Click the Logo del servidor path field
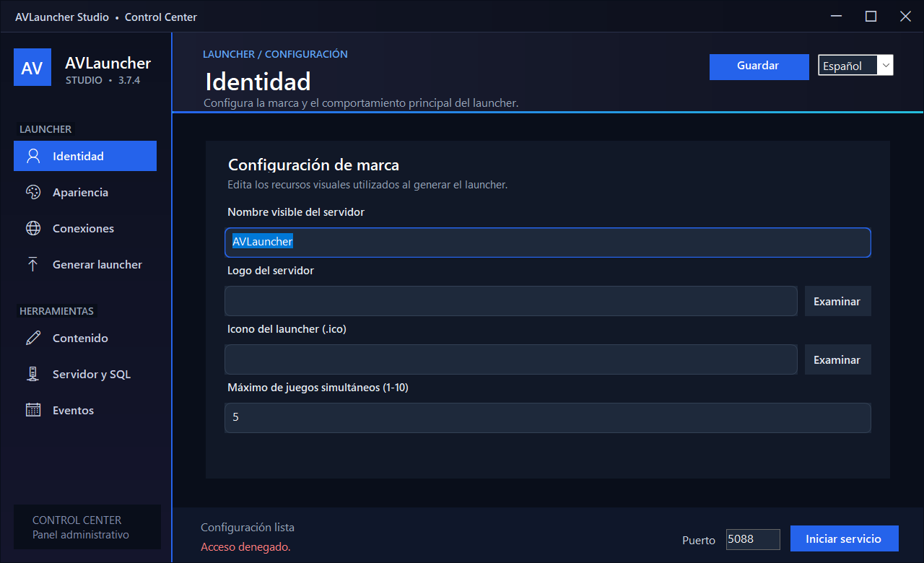This screenshot has width=924, height=563. pyautogui.click(x=511, y=301)
